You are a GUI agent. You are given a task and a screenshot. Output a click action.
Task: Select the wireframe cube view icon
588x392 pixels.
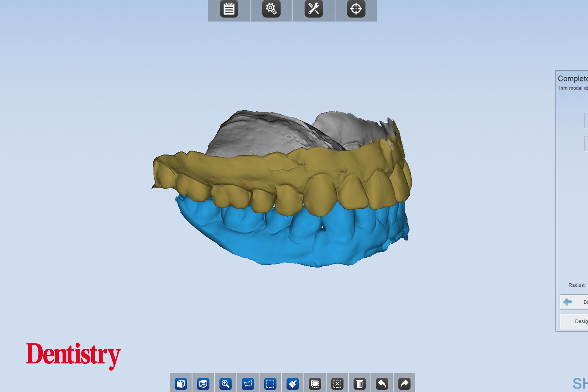coord(203,383)
